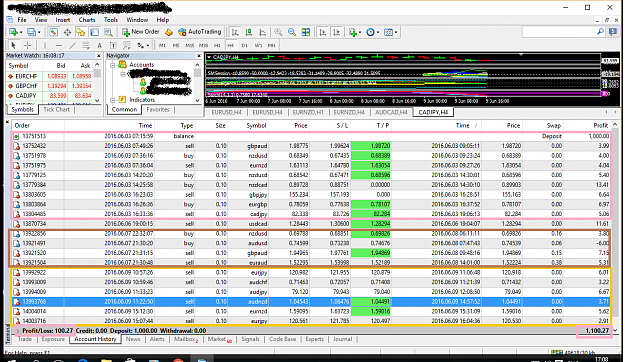This screenshot has width=625, height=362.
Task: Toggle the Terminal window toolbar icon
Action: tap(94, 32)
